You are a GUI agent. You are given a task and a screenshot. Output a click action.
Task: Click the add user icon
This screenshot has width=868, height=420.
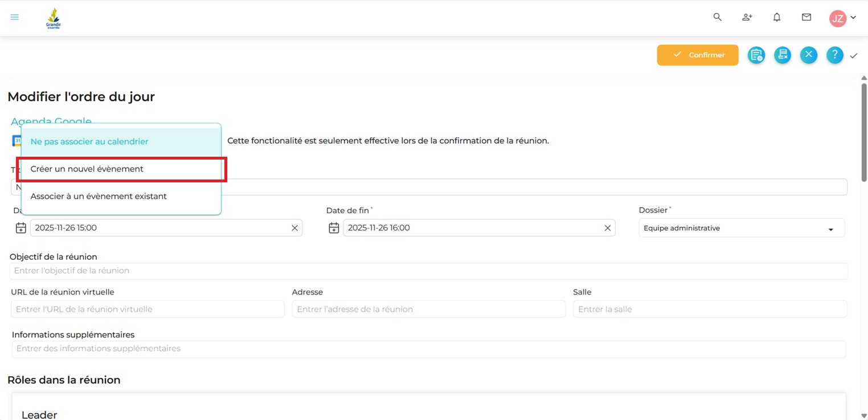pos(747,17)
